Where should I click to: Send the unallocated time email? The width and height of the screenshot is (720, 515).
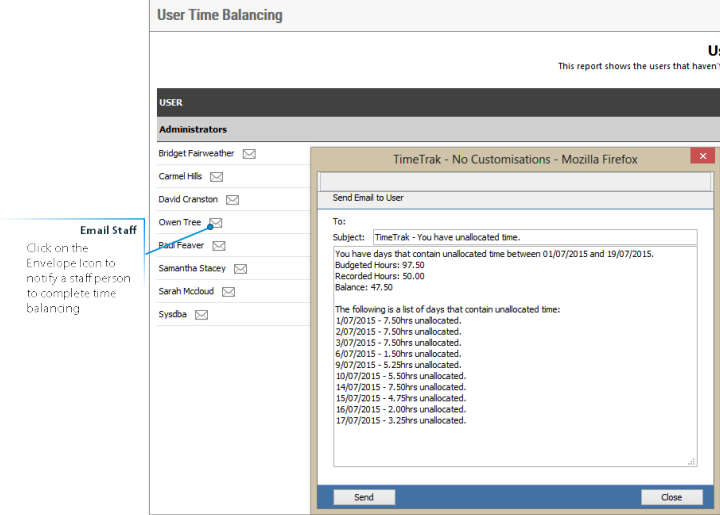pos(364,497)
